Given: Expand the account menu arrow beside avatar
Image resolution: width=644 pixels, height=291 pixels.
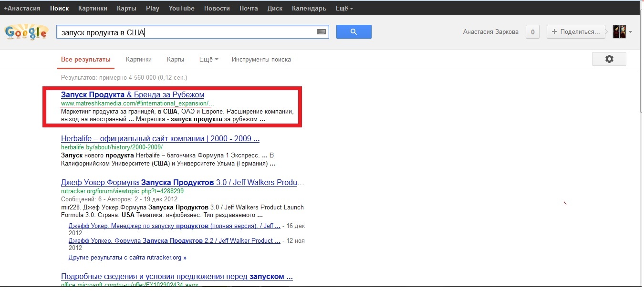Looking at the screenshot, I should [x=631, y=32].
